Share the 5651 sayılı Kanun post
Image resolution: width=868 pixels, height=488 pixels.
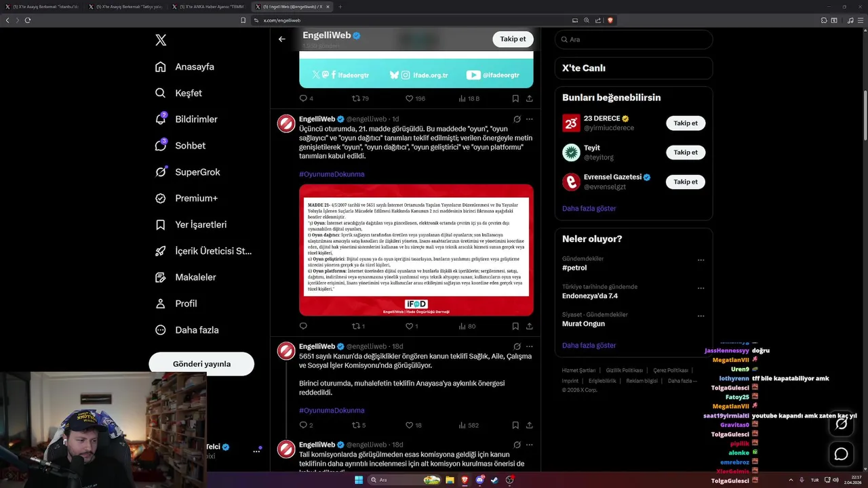(529, 425)
